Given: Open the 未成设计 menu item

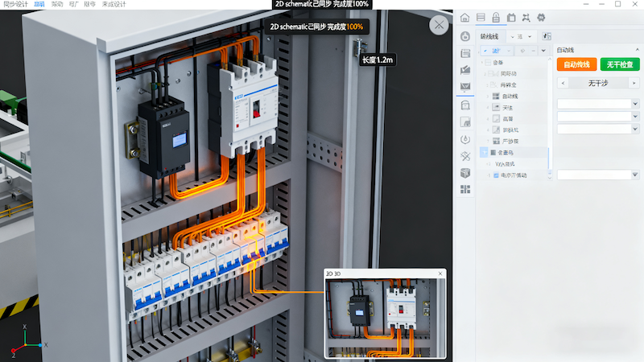Looking at the screenshot, I should pyautogui.click(x=115, y=4).
